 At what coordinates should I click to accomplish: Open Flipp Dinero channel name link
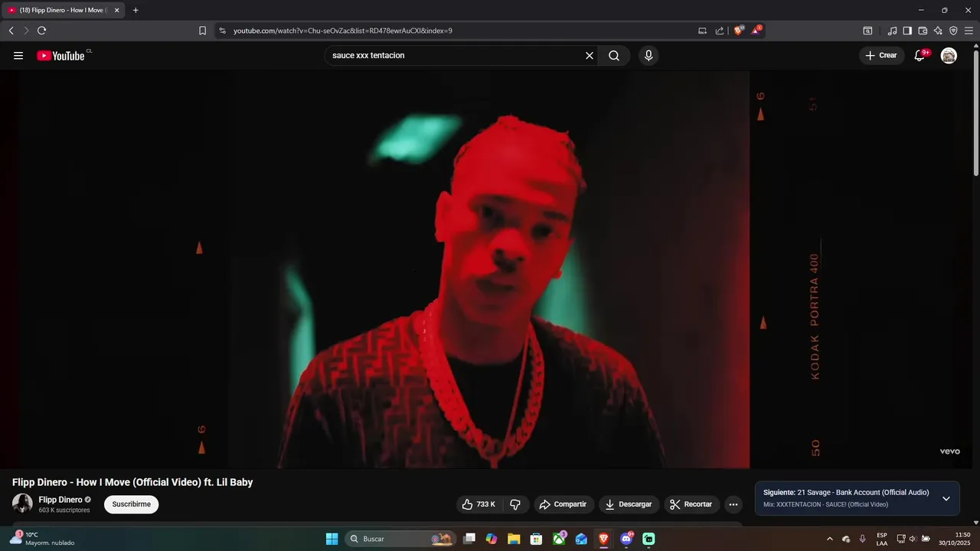[x=60, y=500]
